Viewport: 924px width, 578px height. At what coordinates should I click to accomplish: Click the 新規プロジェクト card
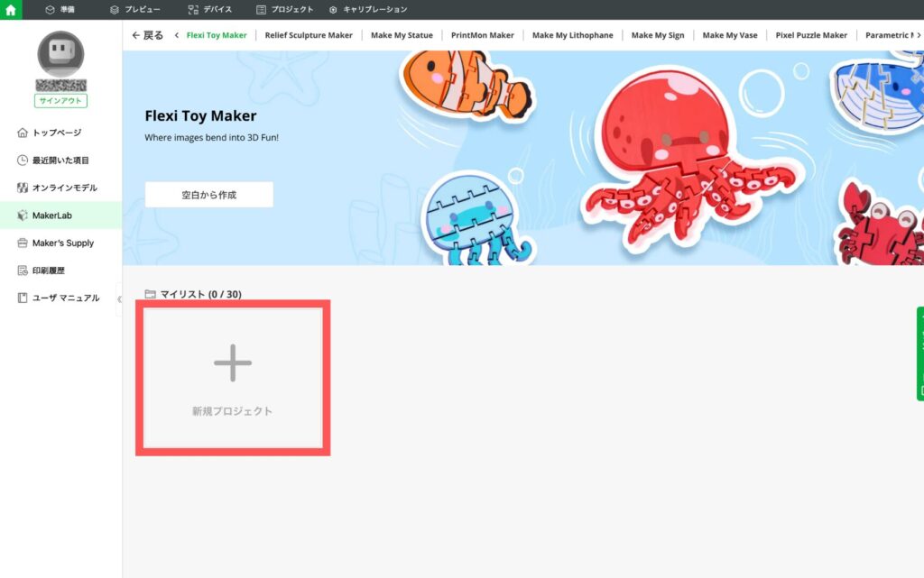(x=233, y=378)
